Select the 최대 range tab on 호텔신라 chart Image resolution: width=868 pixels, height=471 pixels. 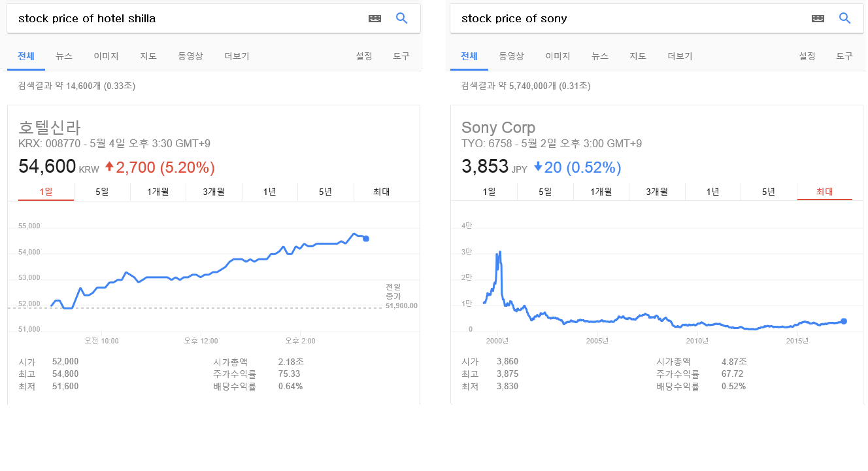[382, 192]
